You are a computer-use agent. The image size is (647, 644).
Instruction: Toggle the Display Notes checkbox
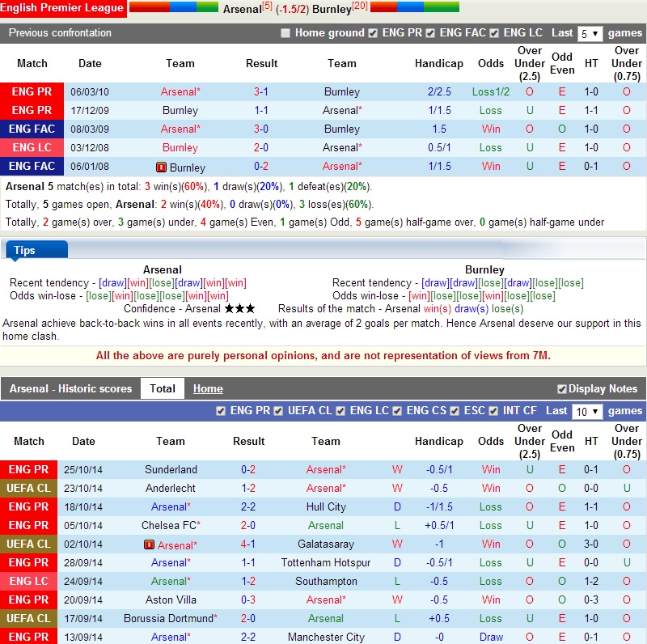coord(561,389)
